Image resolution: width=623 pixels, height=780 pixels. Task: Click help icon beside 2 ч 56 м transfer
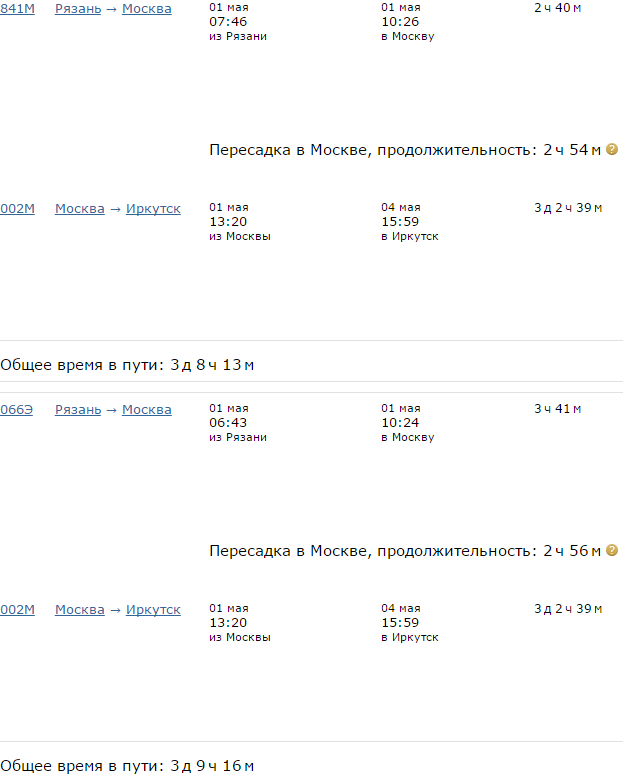[612, 550]
